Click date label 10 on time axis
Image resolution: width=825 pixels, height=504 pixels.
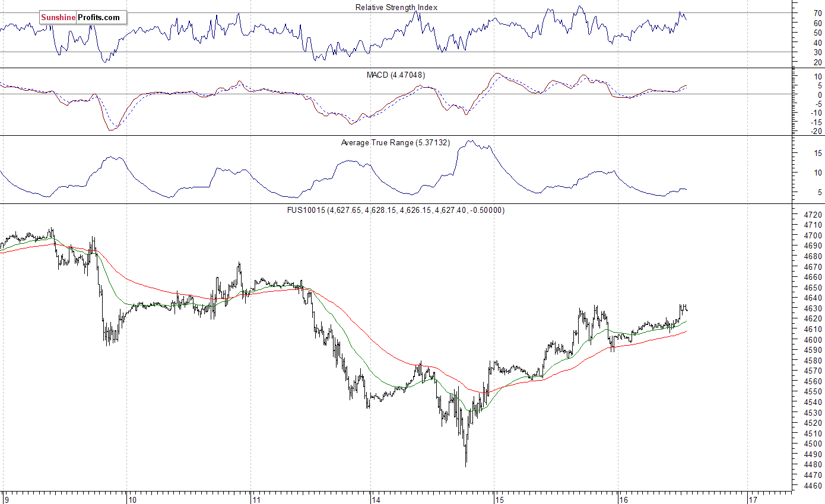[133, 499]
